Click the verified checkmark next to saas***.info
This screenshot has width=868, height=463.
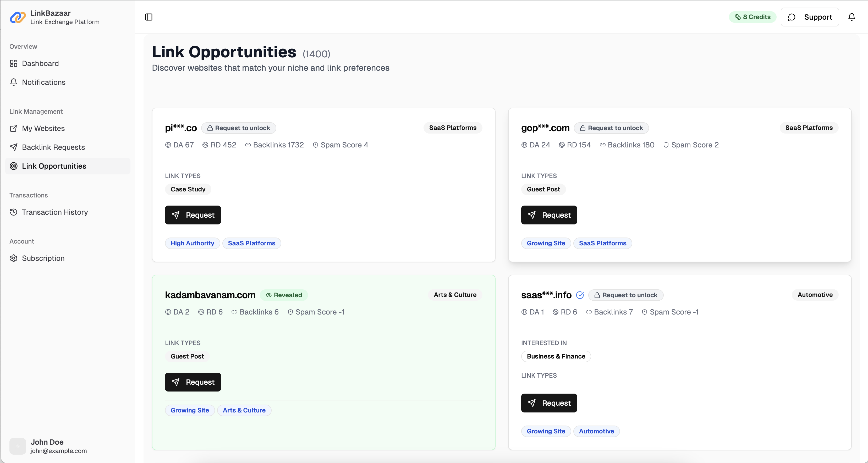580,295
